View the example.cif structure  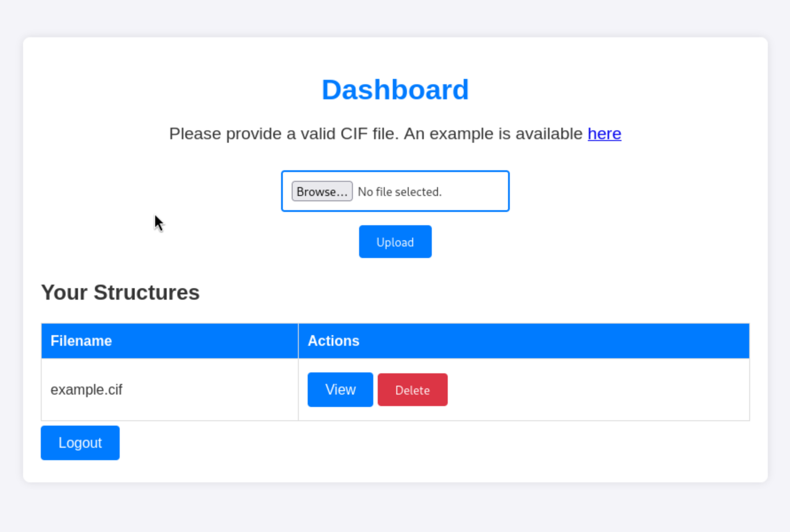(x=340, y=390)
